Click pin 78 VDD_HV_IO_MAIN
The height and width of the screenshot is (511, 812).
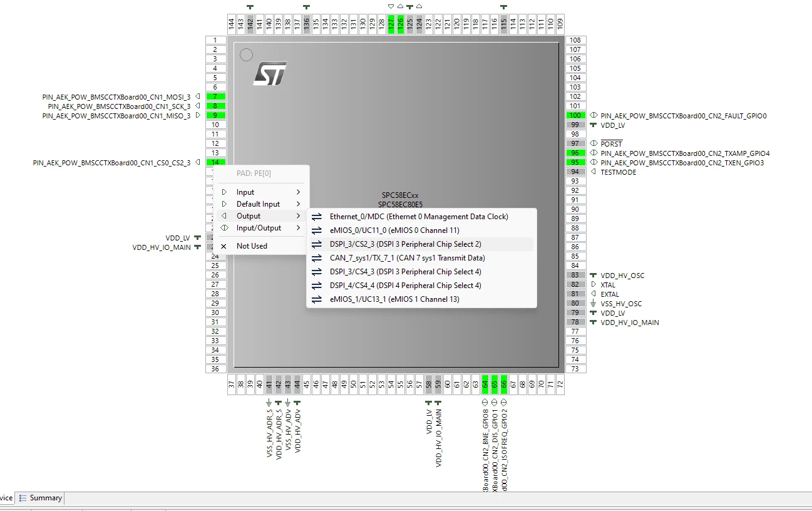(575, 322)
